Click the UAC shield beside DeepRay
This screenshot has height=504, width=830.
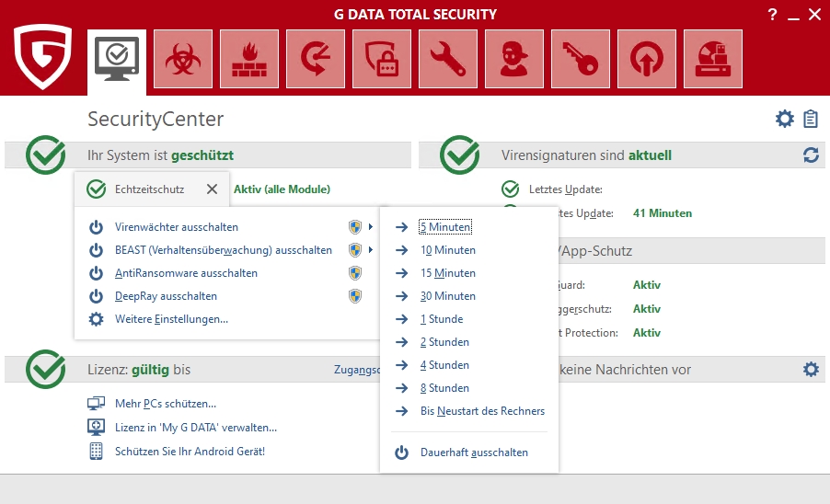point(355,296)
